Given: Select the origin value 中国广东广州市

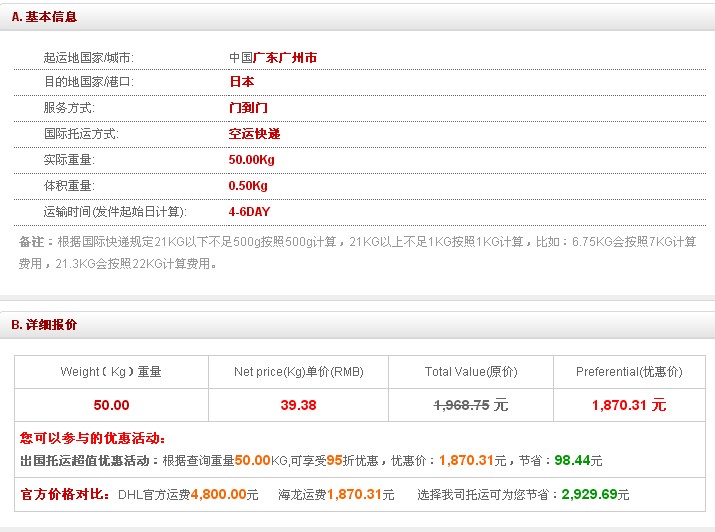Looking at the screenshot, I should tap(273, 58).
